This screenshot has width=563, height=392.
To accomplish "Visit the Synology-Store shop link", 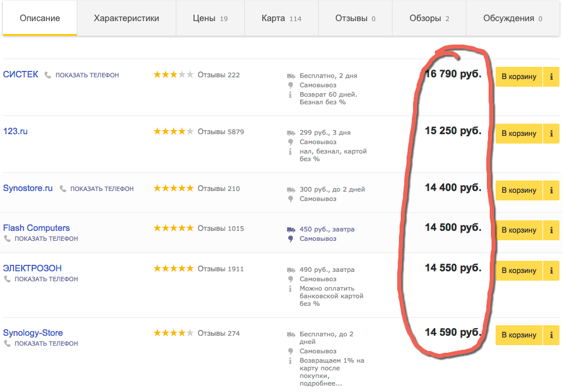I will click(33, 333).
